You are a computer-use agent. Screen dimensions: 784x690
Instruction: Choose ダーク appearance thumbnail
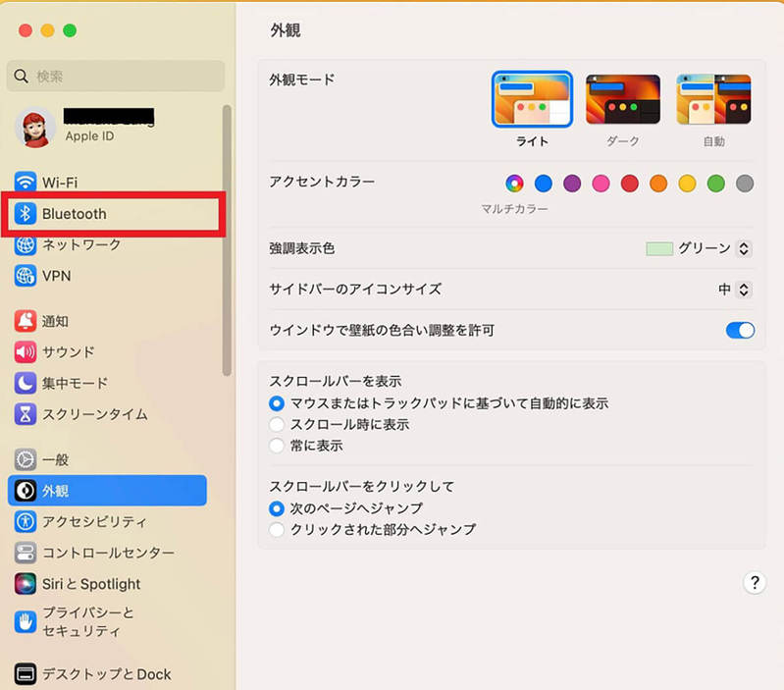(623, 99)
